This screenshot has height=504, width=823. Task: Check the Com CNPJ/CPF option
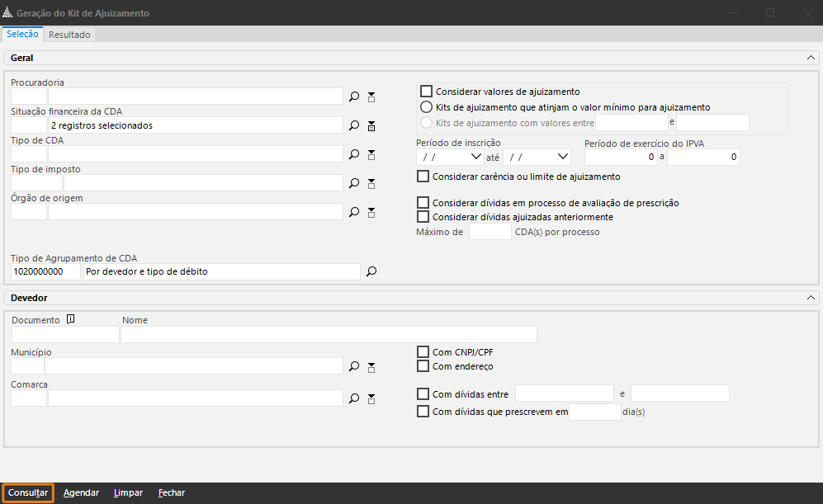coord(423,352)
